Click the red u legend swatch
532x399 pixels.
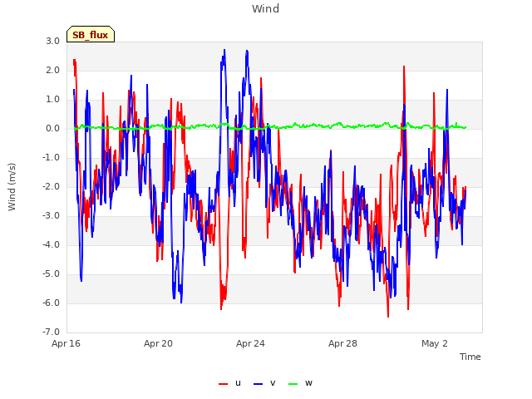[x=223, y=384]
